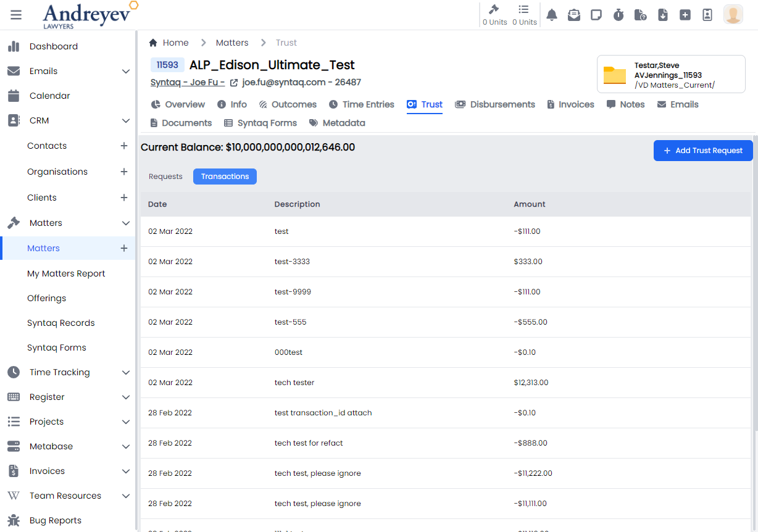Open the sticky note icon
The width and height of the screenshot is (758, 532).
click(596, 15)
